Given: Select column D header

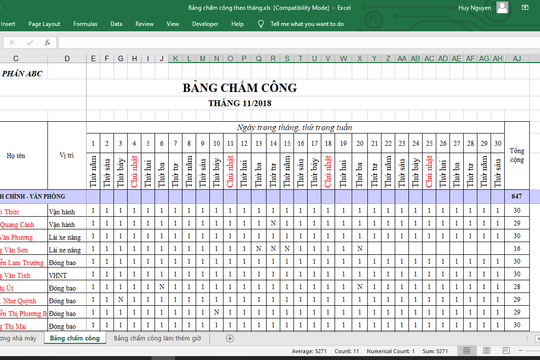Looking at the screenshot, I should point(67,58).
